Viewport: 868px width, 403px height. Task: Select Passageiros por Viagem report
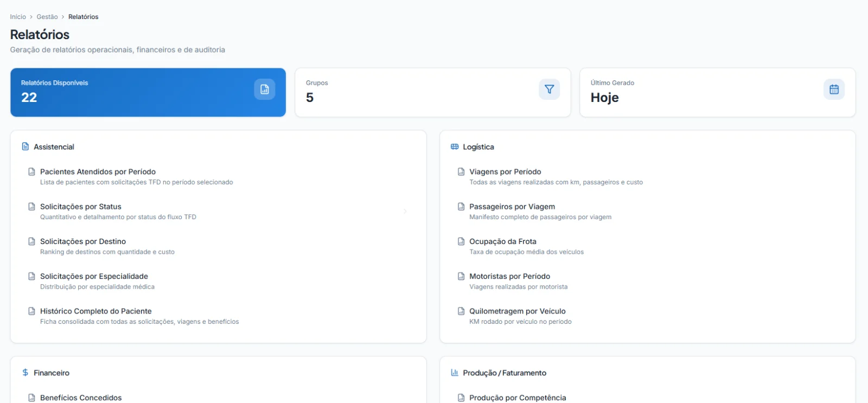coord(648,212)
